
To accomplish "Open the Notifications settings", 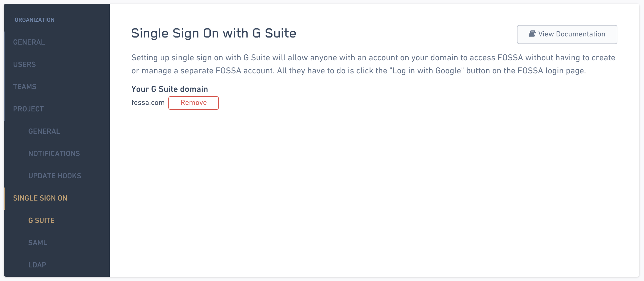I will coord(54,154).
